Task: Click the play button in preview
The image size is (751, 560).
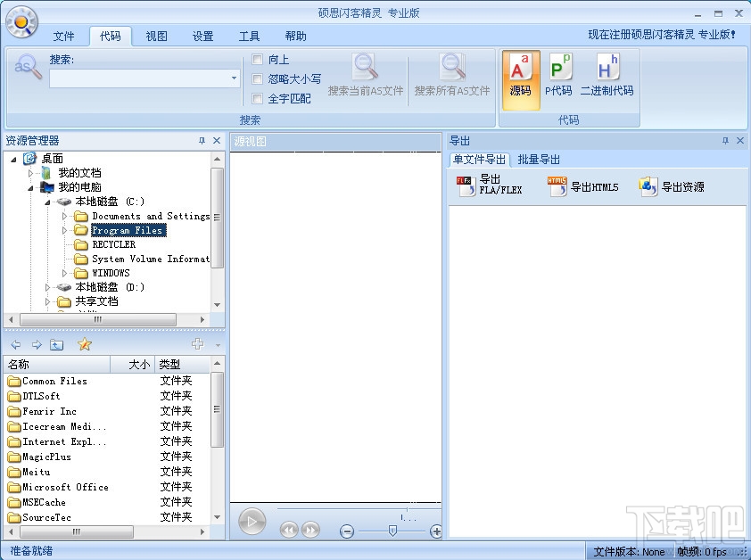Action: pyautogui.click(x=252, y=522)
